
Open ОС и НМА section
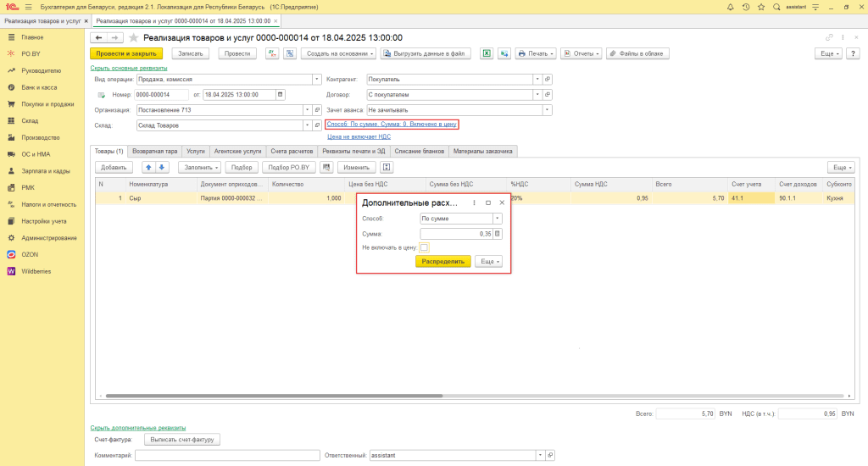36,154
